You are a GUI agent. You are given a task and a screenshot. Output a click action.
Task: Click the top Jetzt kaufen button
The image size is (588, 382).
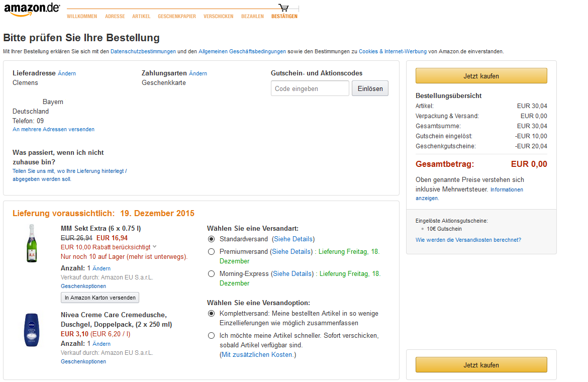(481, 76)
